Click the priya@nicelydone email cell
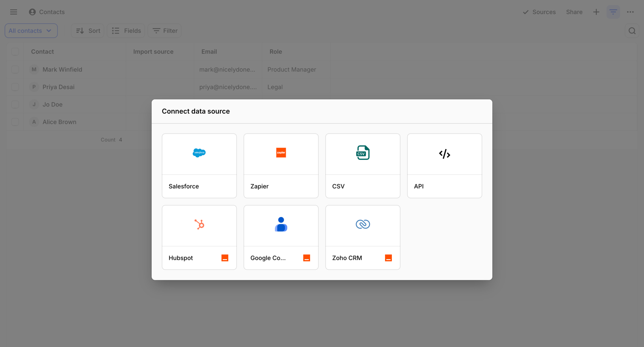This screenshot has width=644, height=347. point(228,87)
